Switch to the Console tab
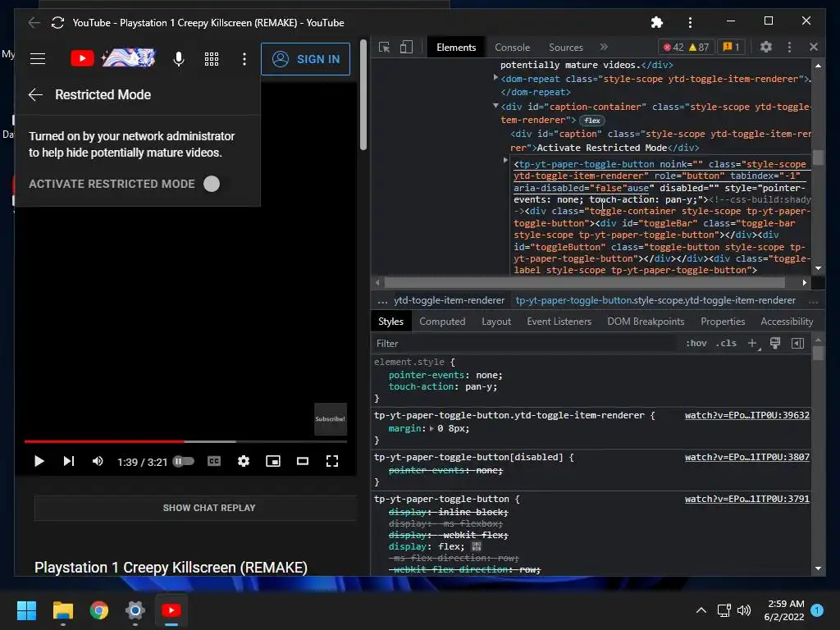 (x=512, y=47)
